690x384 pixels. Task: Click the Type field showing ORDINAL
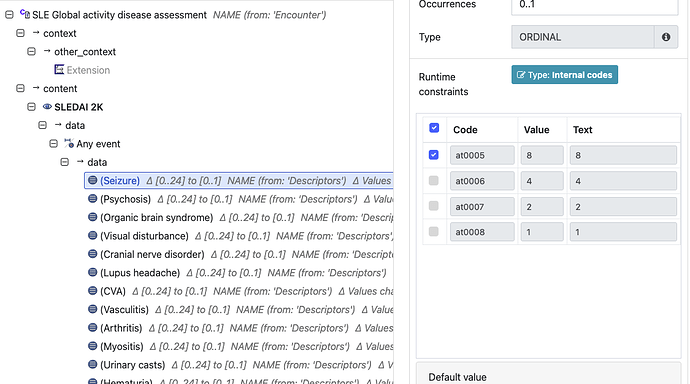coord(583,37)
